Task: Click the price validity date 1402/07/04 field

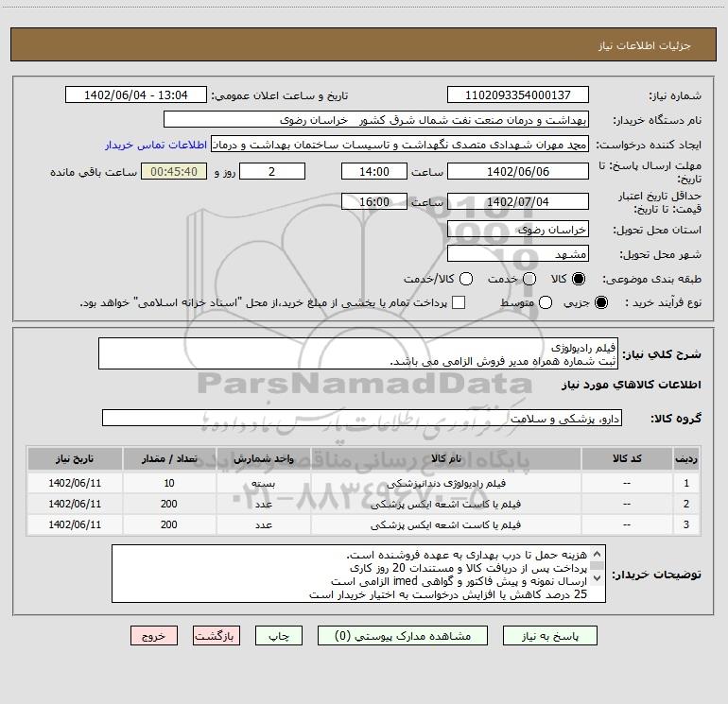Action: click(518, 201)
